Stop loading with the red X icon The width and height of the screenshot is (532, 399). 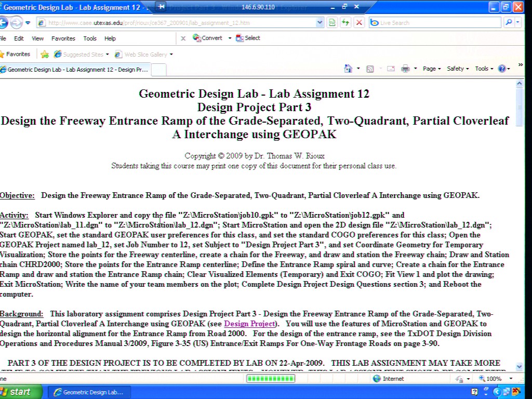point(359,23)
